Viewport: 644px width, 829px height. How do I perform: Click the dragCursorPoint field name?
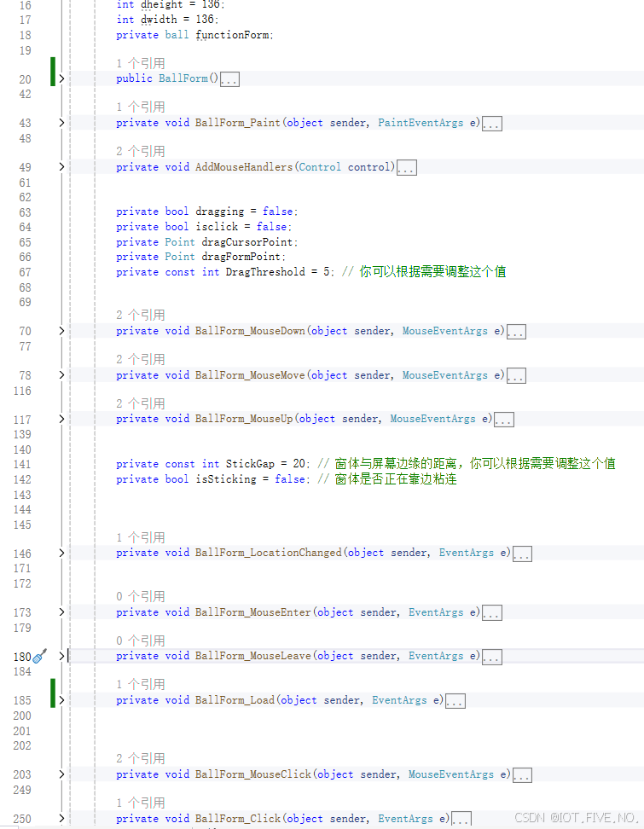[x=247, y=242]
